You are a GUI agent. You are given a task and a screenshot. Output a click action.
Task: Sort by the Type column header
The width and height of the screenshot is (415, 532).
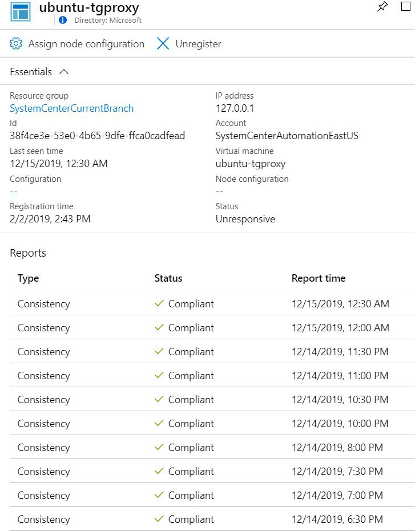point(28,278)
